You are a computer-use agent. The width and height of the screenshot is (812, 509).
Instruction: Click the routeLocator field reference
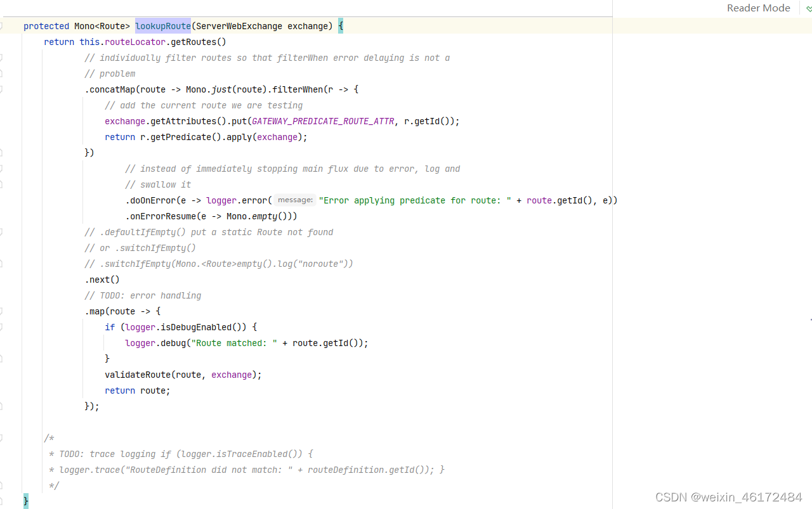[134, 42]
